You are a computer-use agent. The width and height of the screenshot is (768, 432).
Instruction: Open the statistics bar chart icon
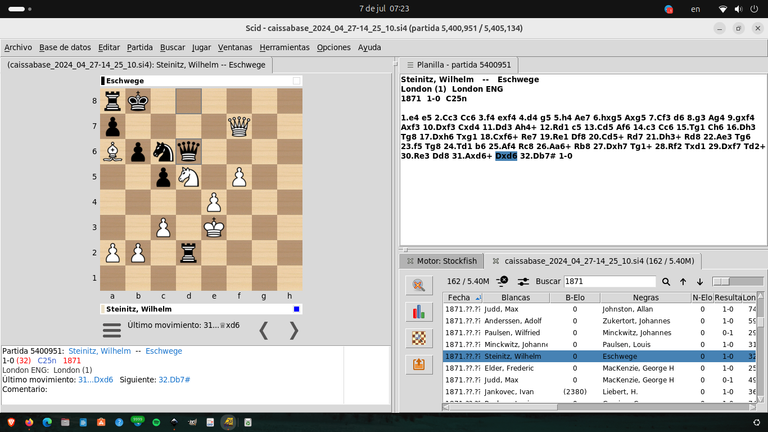(419, 312)
